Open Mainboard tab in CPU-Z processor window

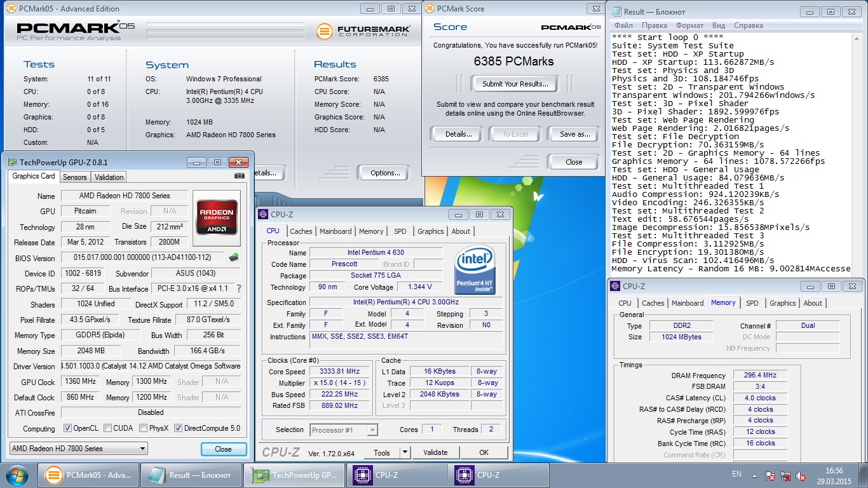(336, 231)
